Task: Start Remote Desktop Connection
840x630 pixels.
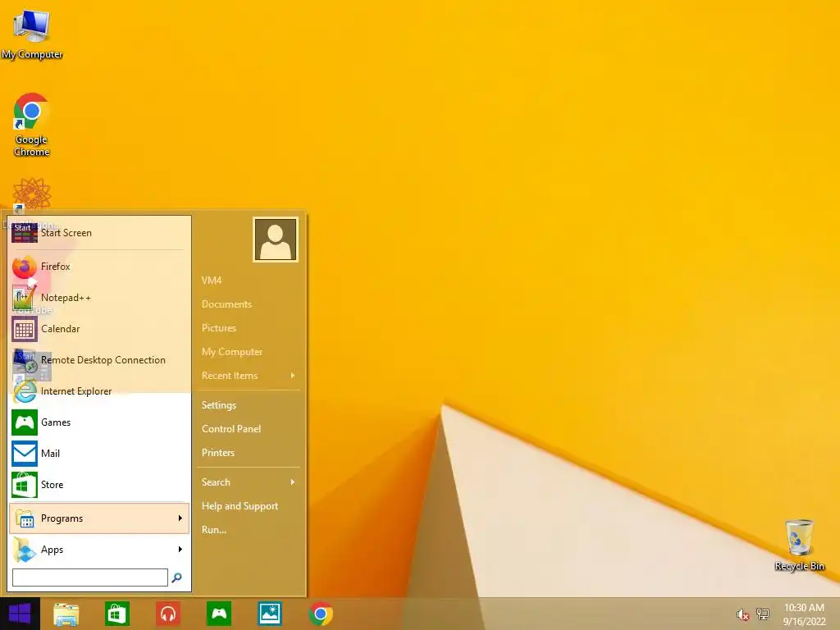Action: [99, 360]
